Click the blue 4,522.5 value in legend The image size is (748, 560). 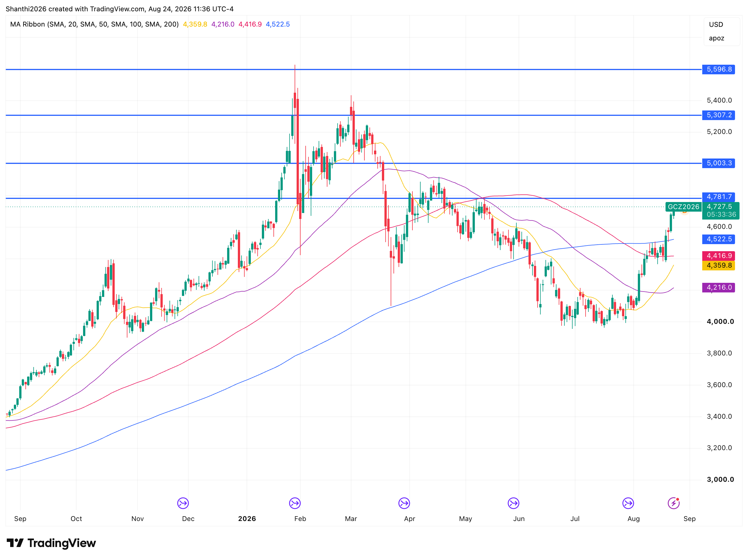tap(278, 24)
